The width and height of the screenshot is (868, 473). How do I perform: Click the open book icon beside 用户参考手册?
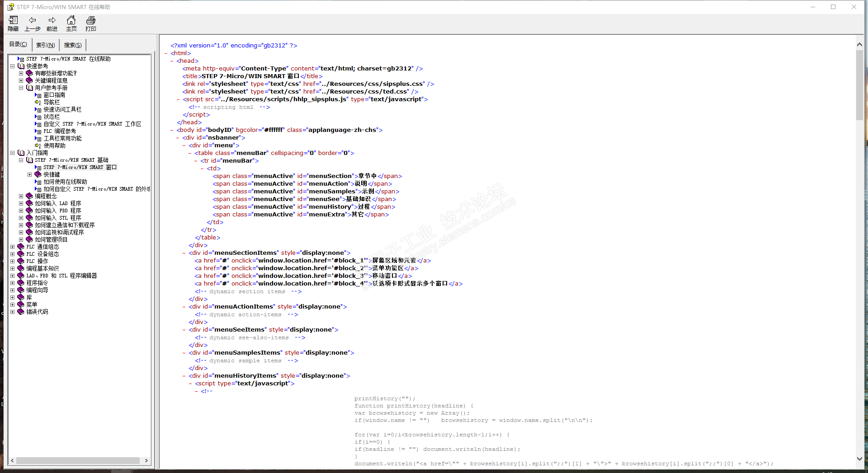pyautogui.click(x=29, y=88)
